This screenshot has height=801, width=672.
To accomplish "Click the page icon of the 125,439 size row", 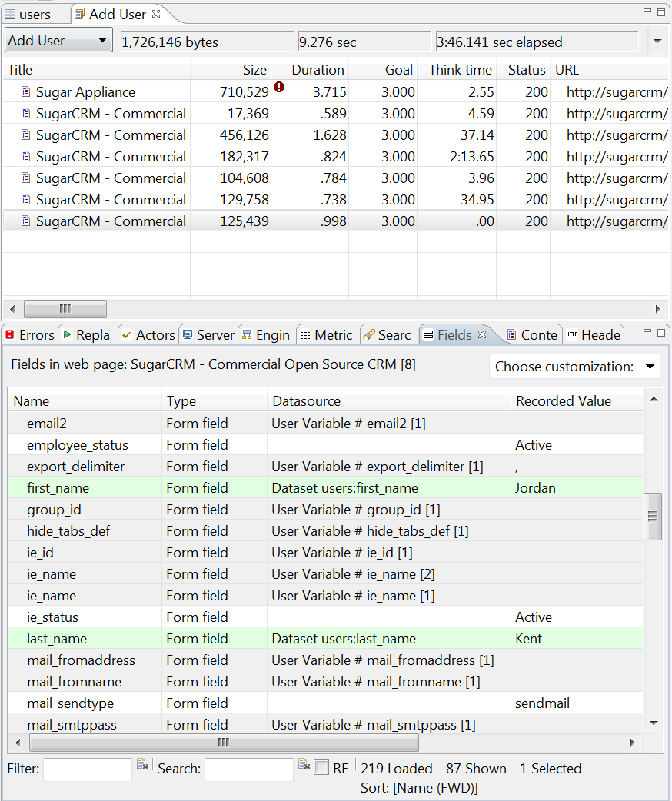I will coord(25,221).
